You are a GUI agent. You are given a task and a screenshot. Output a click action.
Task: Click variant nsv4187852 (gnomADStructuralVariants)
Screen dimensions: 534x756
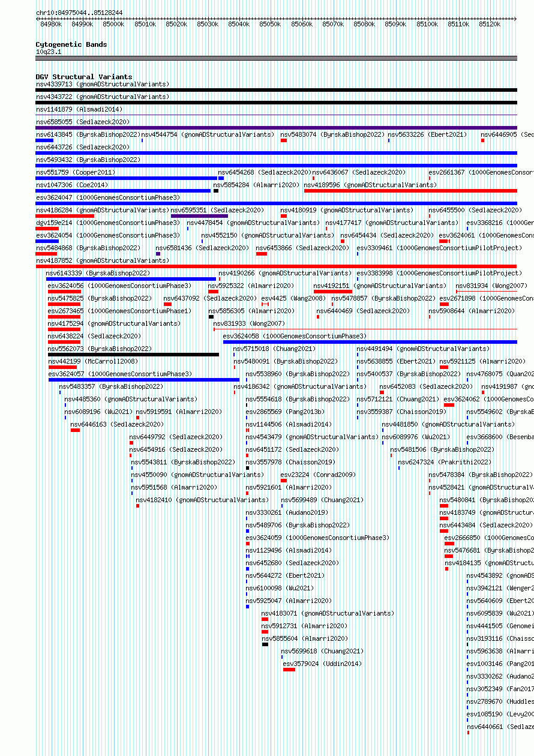point(103,260)
